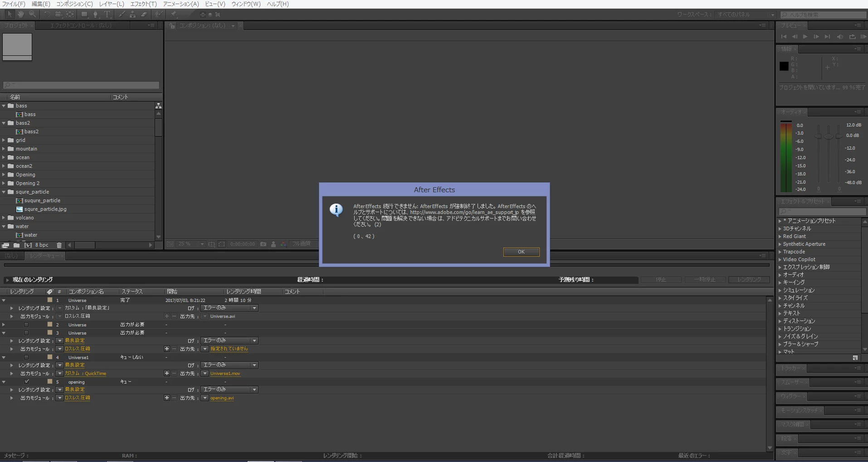Open the flowchart view icon in Project panel
The image size is (868, 462).
[x=158, y=106]
